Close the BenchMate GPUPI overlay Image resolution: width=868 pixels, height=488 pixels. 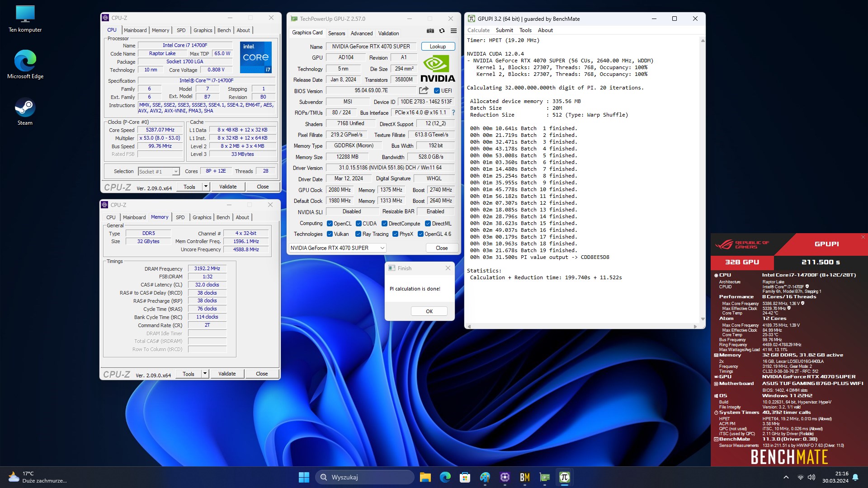[863, 237]
